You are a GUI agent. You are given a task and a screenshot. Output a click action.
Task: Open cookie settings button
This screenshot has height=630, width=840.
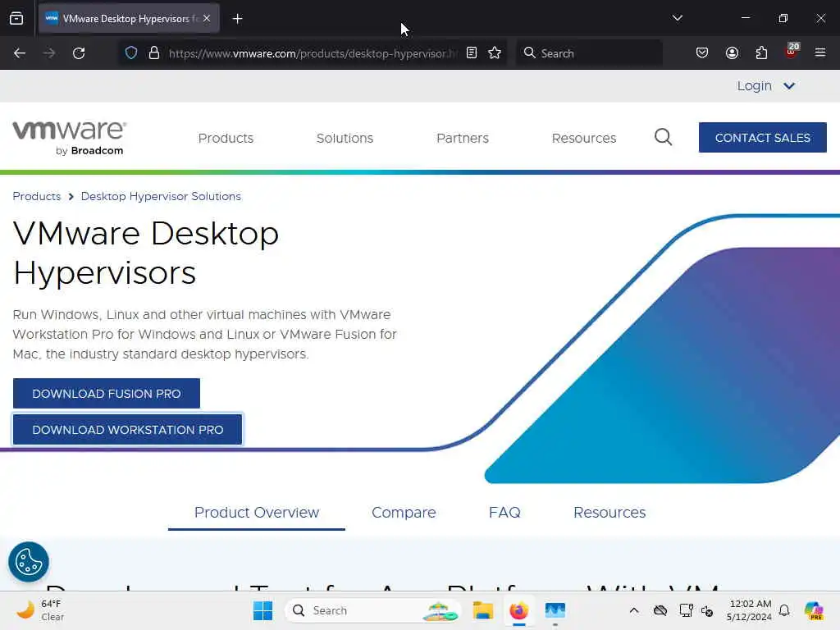[29, 562]
